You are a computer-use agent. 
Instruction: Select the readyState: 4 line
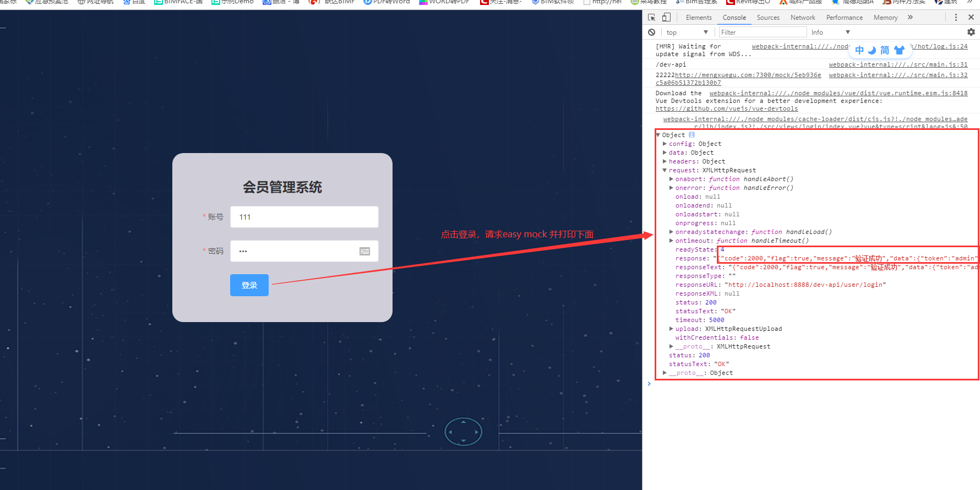[700, 249]
